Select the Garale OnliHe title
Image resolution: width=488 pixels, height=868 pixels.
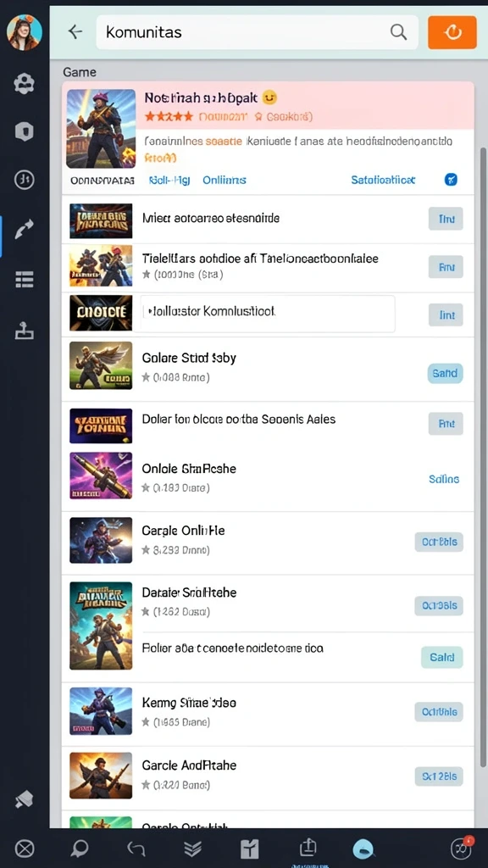click(184, 531)
